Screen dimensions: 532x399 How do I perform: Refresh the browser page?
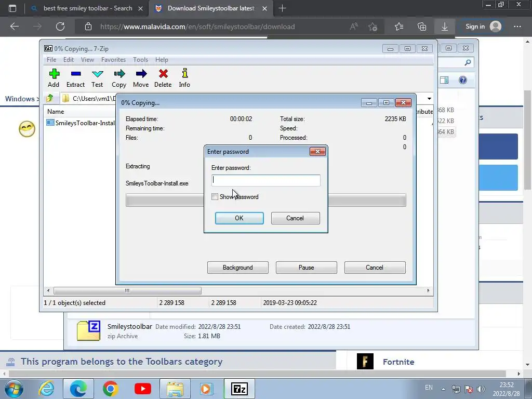(x=60, y=26)
